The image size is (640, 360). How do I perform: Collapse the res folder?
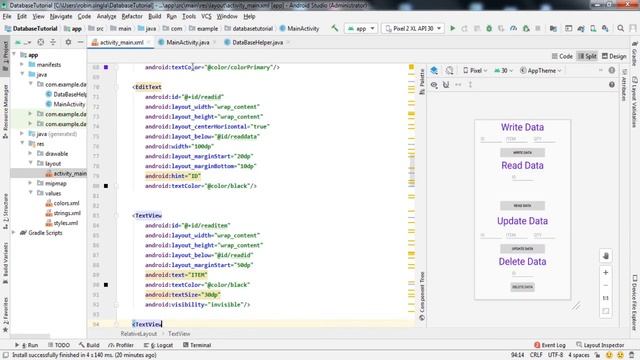(22, 144)
